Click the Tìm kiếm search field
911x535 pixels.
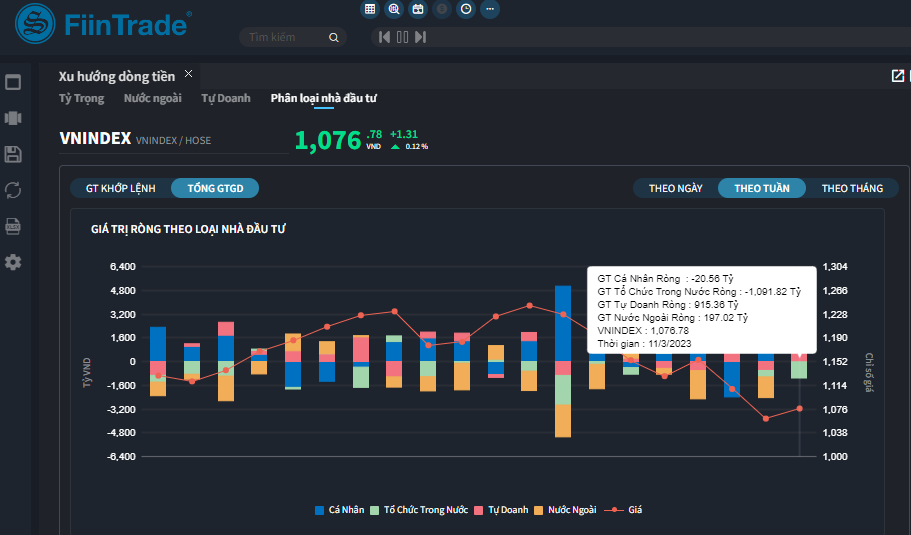[x=285, y=37]
